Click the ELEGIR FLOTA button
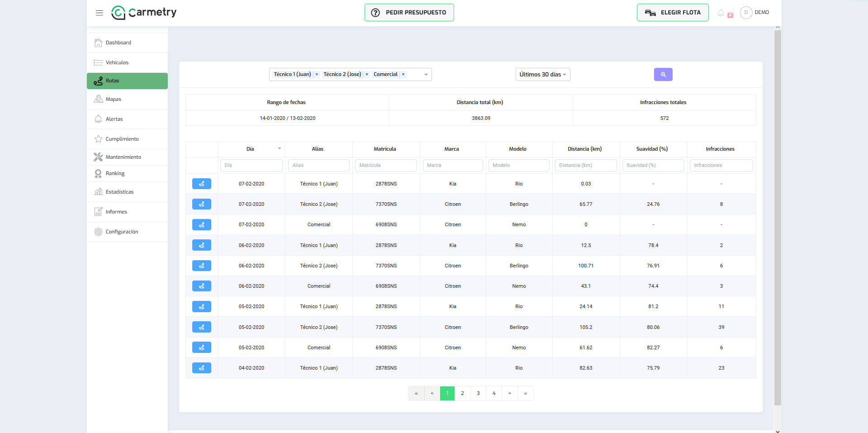This screenshot has height=433, width=868. (673, 13)
